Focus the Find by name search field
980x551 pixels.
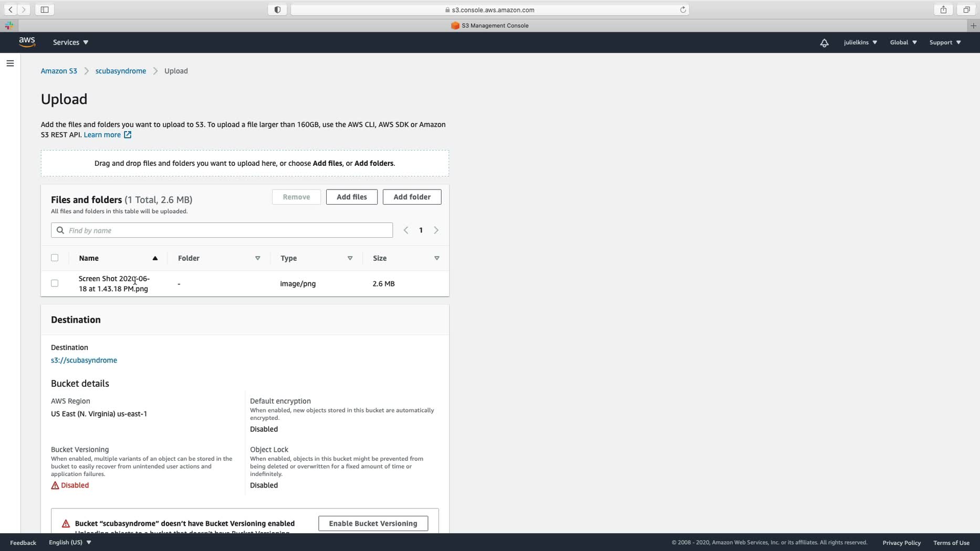[x=222, y=230]
